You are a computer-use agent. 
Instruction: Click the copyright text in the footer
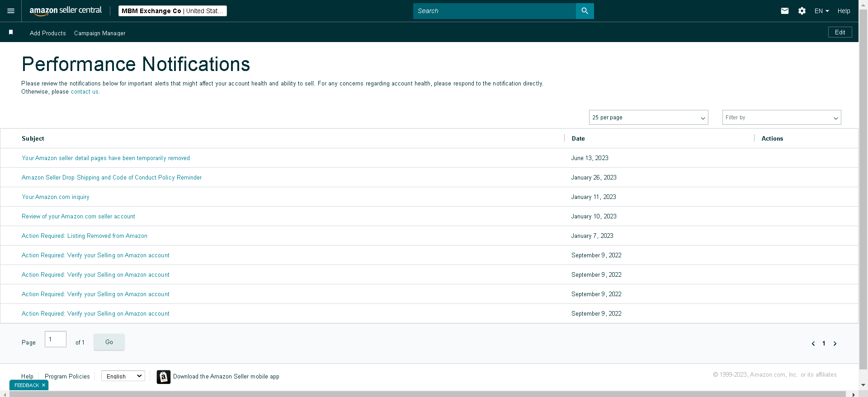click(775, 375)
